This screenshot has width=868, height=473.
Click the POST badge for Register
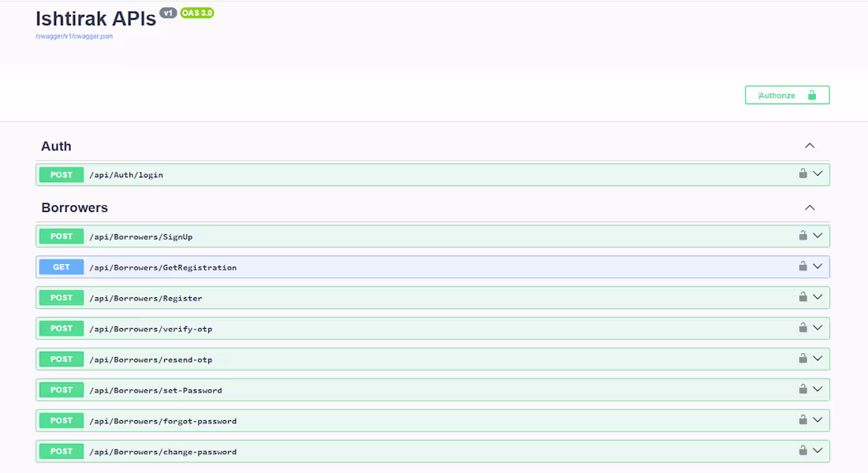point(62,298)
